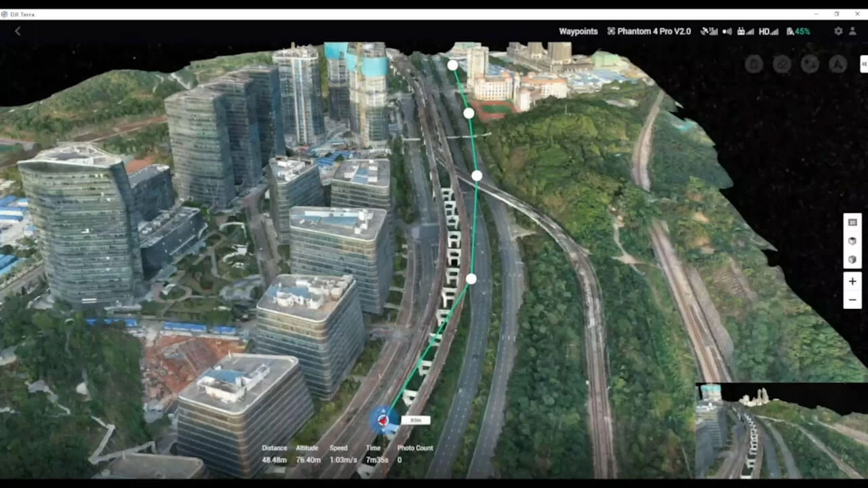This screenshot has width=868, height=488.
Task: Go back using the top-left arrow
Action: click(x=18, y=31)
